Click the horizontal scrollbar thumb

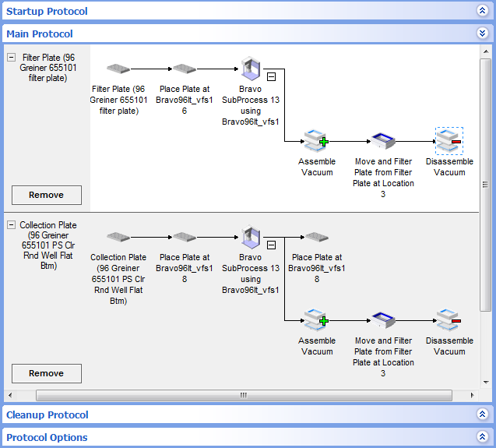coord(242,395)
